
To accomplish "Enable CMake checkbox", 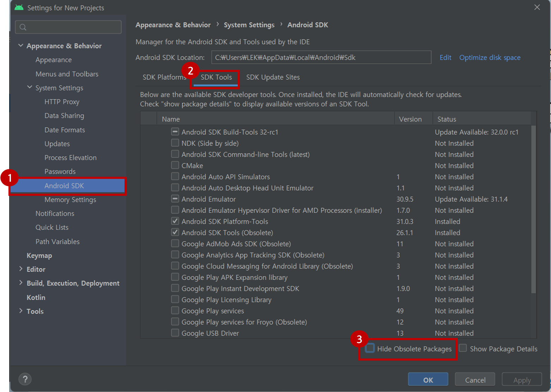I will tap(175, 165).
